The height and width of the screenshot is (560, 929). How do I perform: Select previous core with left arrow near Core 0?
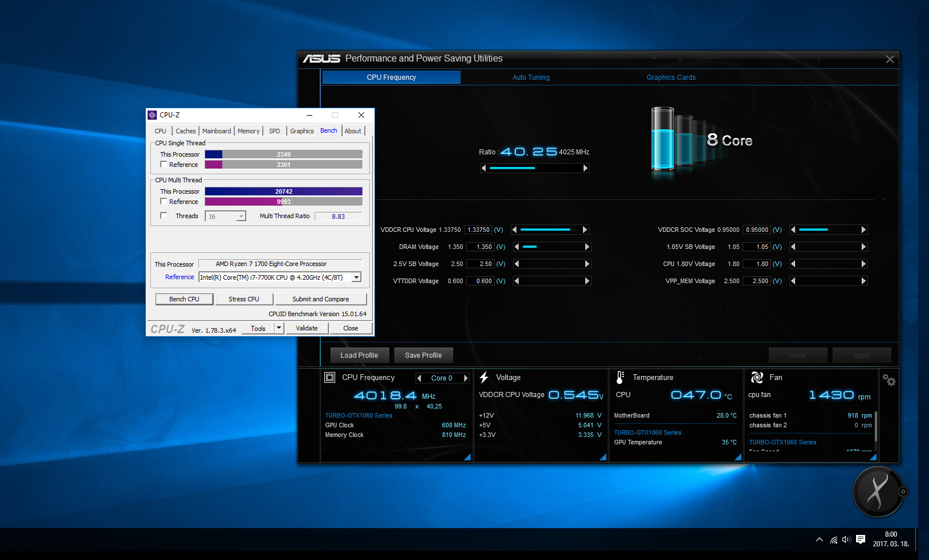coord(419,378)
